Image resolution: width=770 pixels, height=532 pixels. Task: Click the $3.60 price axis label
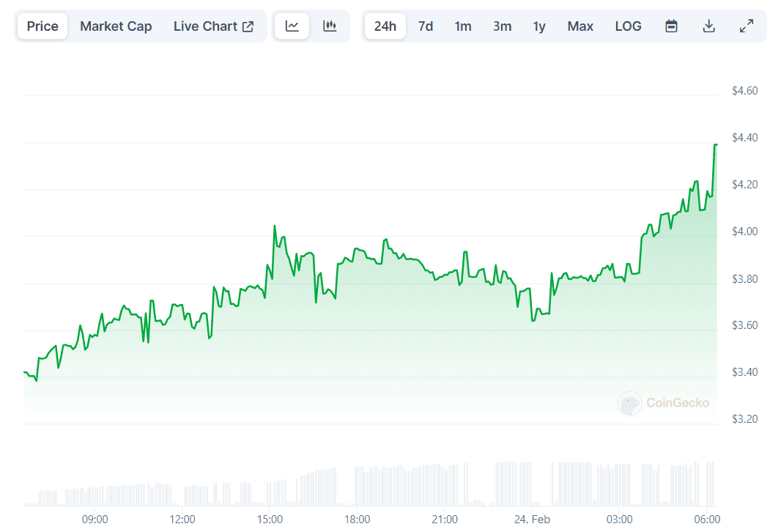coord(744,325)
